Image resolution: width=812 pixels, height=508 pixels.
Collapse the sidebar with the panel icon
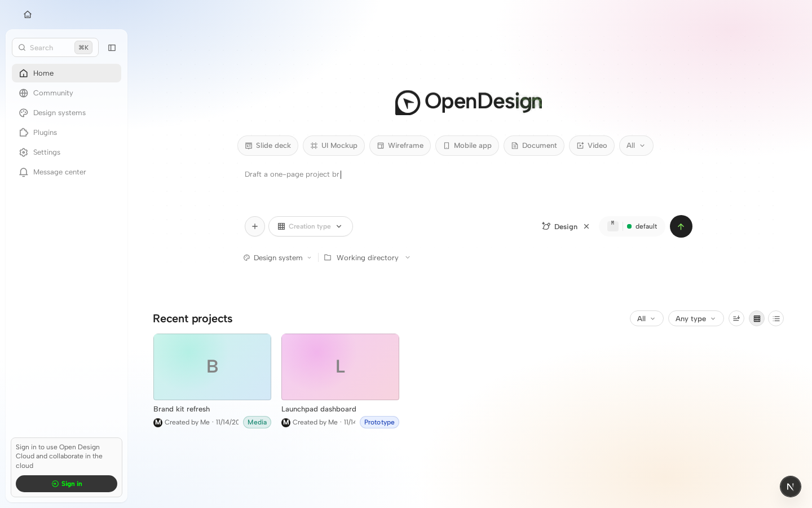112,48
